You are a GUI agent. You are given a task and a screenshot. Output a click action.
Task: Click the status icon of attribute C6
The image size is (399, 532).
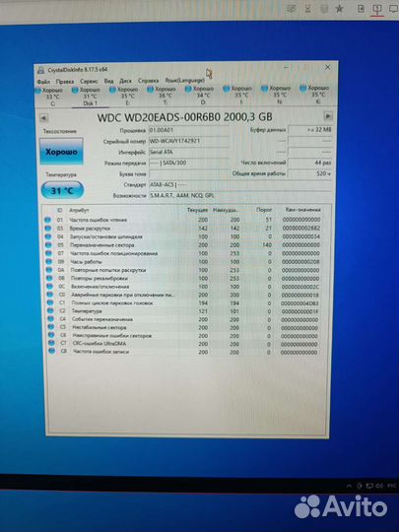tap(51, 335)
